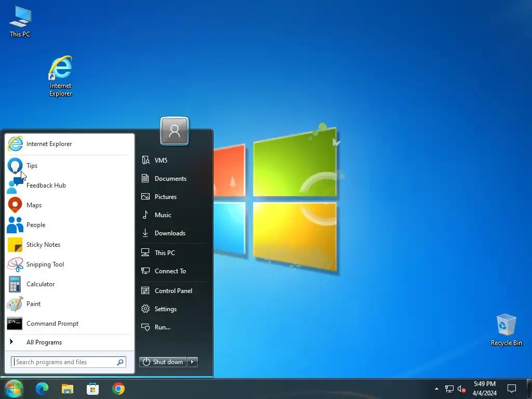Launch the Sticky Notes icon

pyautogui.click(x=15, y=245)
